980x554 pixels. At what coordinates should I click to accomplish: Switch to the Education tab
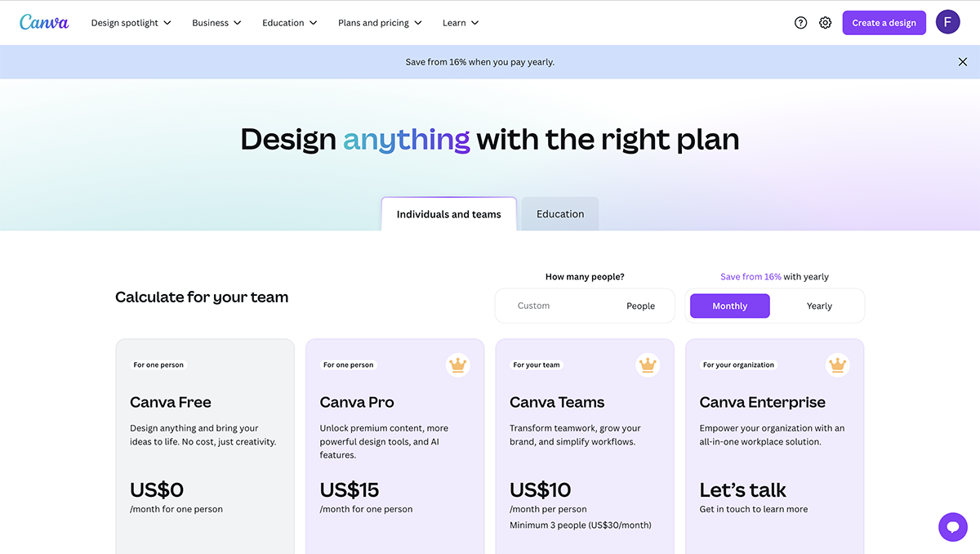[x=559, y=213]
